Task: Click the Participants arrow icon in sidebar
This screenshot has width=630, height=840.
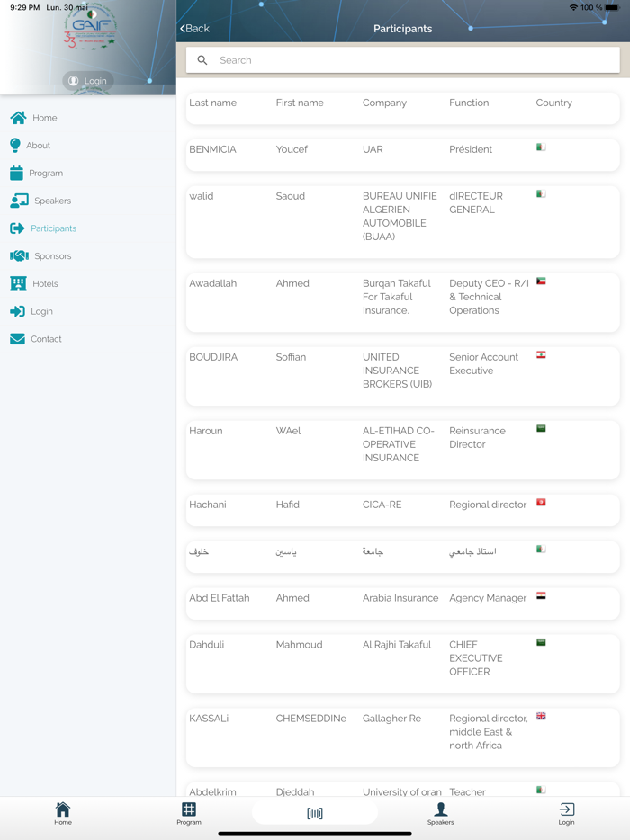Action: point(17,228)
